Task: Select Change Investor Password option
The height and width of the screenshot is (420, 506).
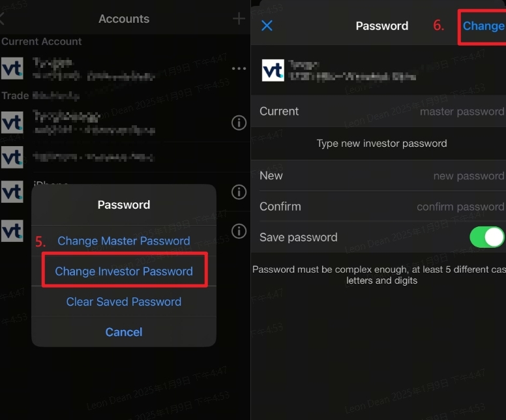Action: pyautogui.click(x=124, y=271)
